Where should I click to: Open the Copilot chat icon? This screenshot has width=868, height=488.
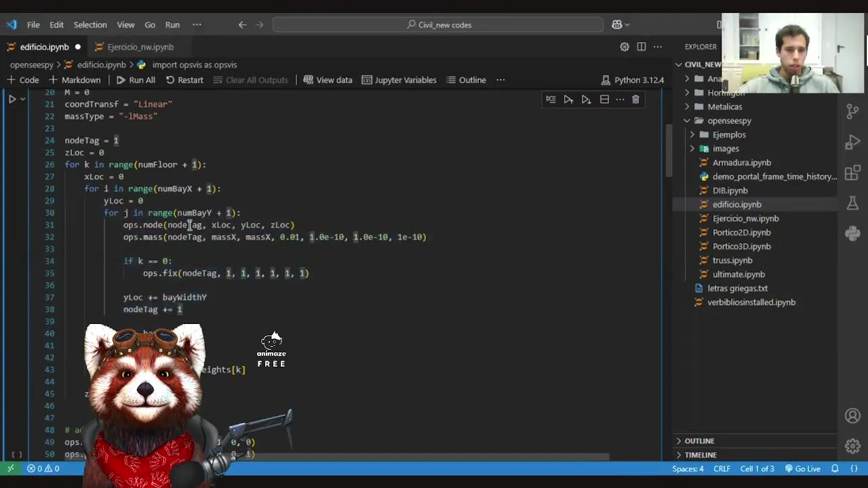click(616, 25)
